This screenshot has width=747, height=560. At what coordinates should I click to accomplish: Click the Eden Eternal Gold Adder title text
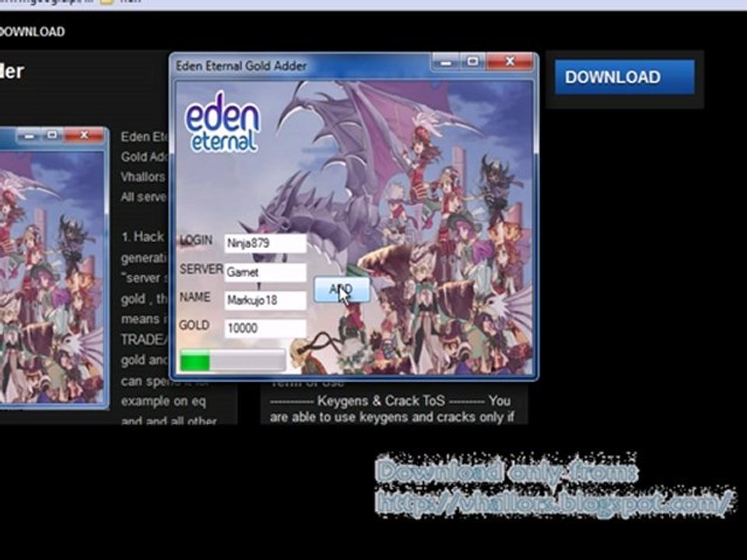(241, 65)
